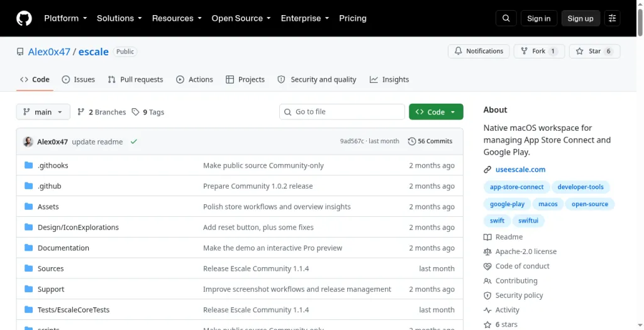Expand the Solutions menu
The image size is (644, 330).
[x=119, y=18]
